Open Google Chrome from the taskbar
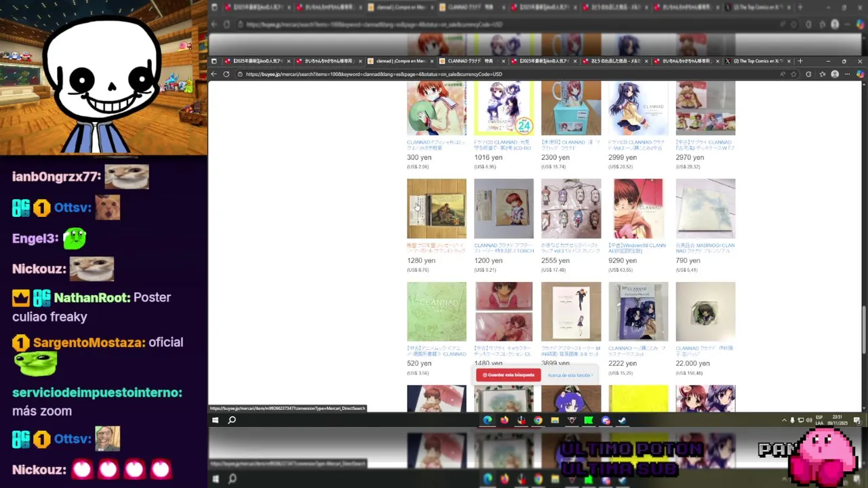 (x=538, y=420)
